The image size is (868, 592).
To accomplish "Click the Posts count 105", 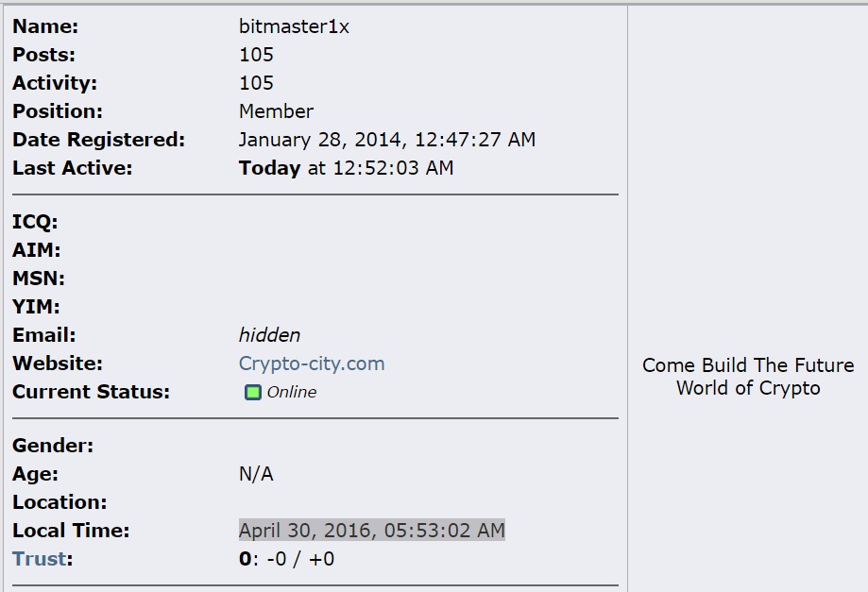I will click(x=256, y=55).
